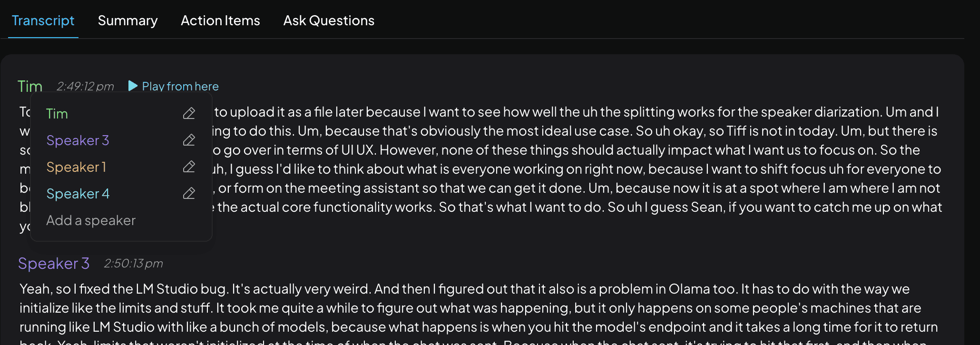Choose Speaker 3 from the speaker list
Image resolution: width=980 pixels, height=345 pixels.
click(78, 140)
